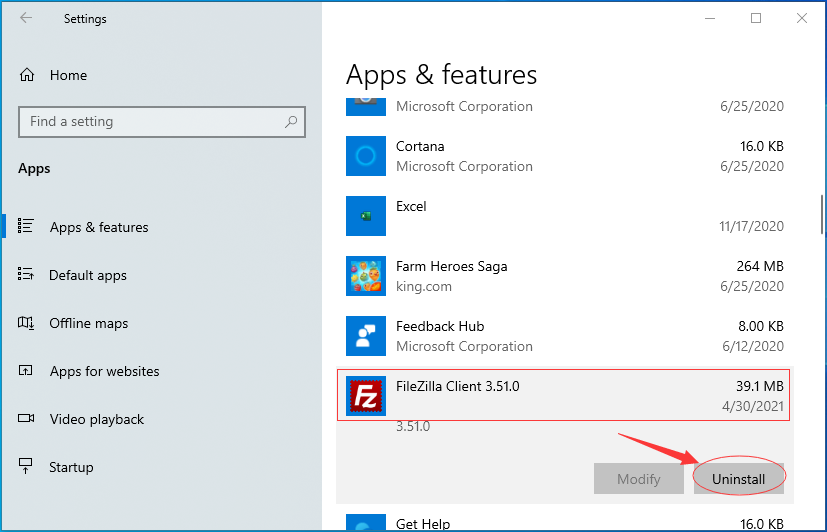Click the Feedback Hub icon
Viewport: 827px width, 532px height.
coord(366,336)
